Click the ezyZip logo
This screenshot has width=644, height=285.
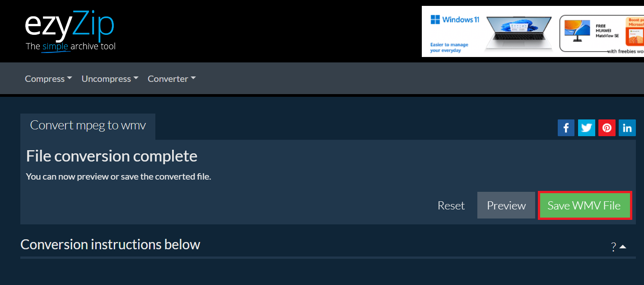70,26
